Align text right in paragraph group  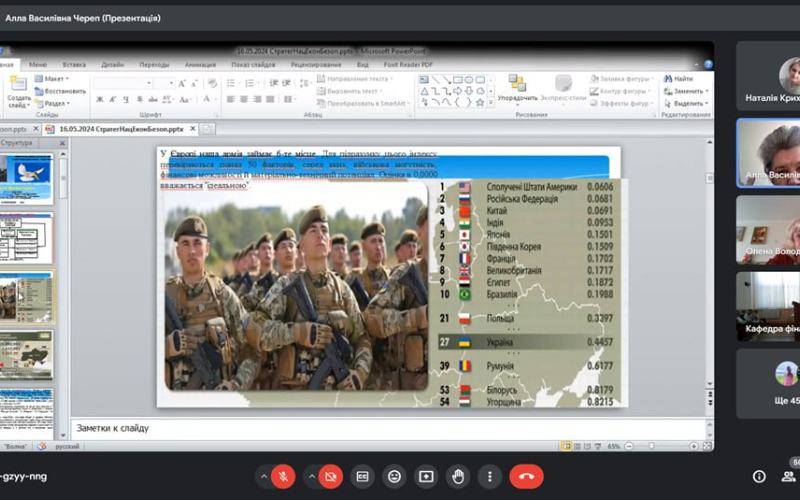257,99
